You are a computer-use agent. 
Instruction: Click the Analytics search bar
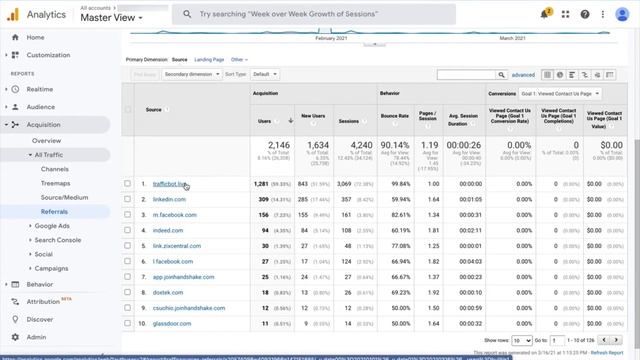313,14
